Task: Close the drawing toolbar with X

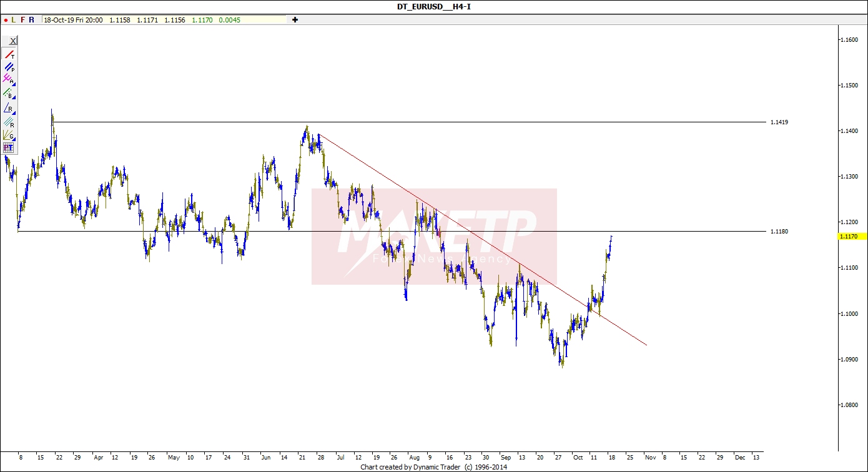Action: (12, 41)
